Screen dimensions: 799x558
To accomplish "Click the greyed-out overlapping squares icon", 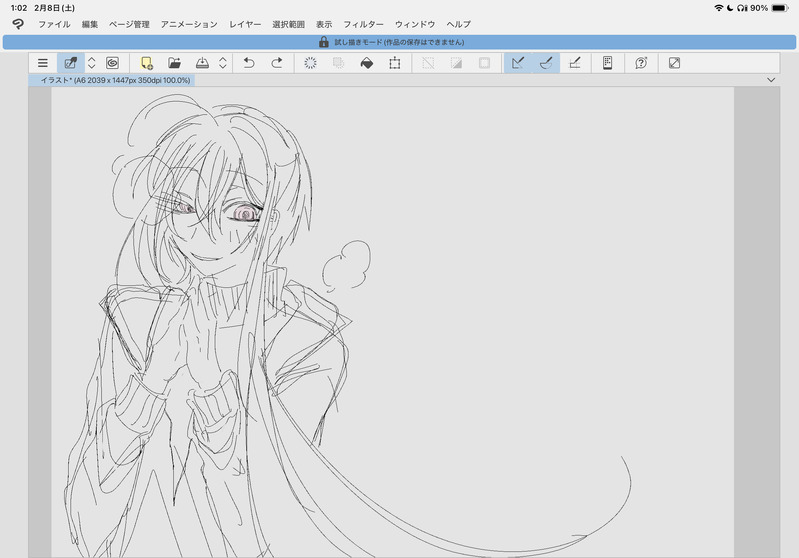I will point(338,63).
